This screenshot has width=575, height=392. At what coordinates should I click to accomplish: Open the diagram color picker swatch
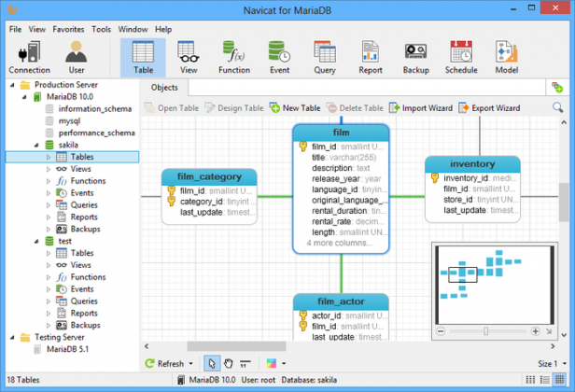pyautogui.click(x=271, y=364)
